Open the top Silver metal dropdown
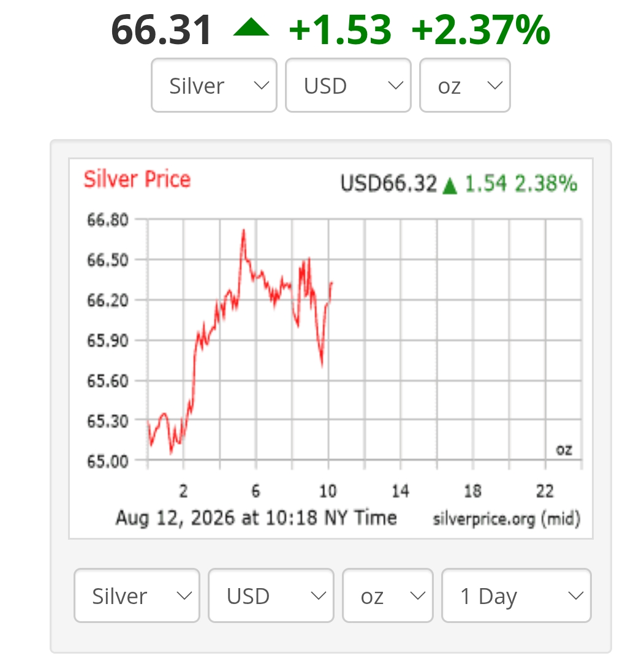 point(214,86)
